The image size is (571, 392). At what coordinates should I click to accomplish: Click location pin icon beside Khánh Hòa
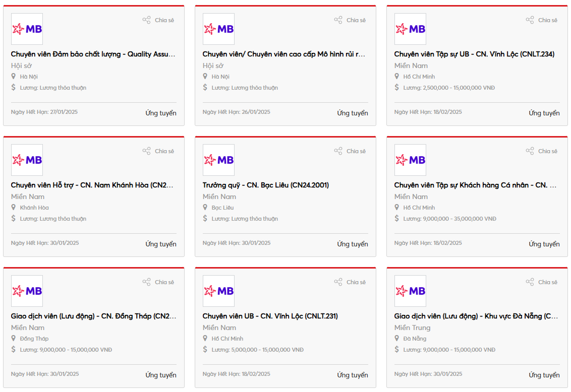pos(14,207)
